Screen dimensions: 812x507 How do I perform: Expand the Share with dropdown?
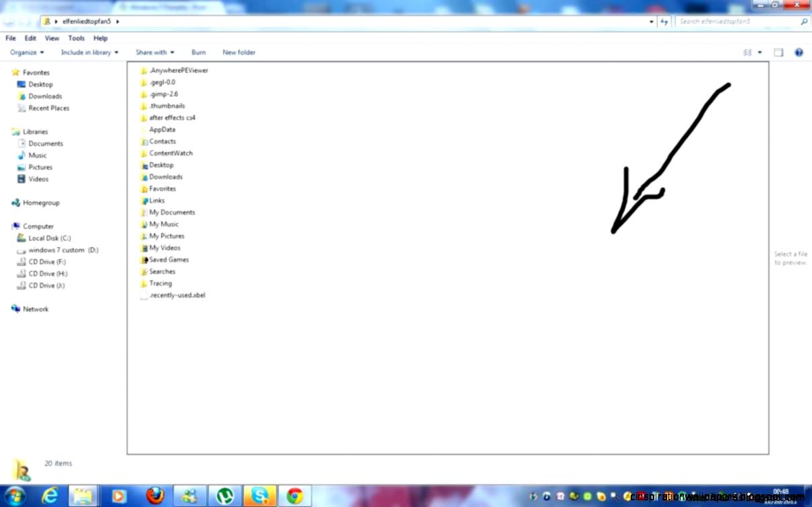point(155,52)
